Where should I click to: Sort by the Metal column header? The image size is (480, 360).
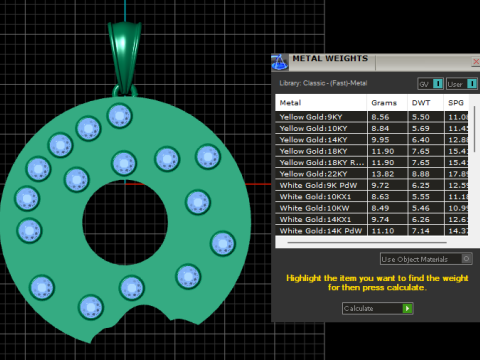point(321,103)
